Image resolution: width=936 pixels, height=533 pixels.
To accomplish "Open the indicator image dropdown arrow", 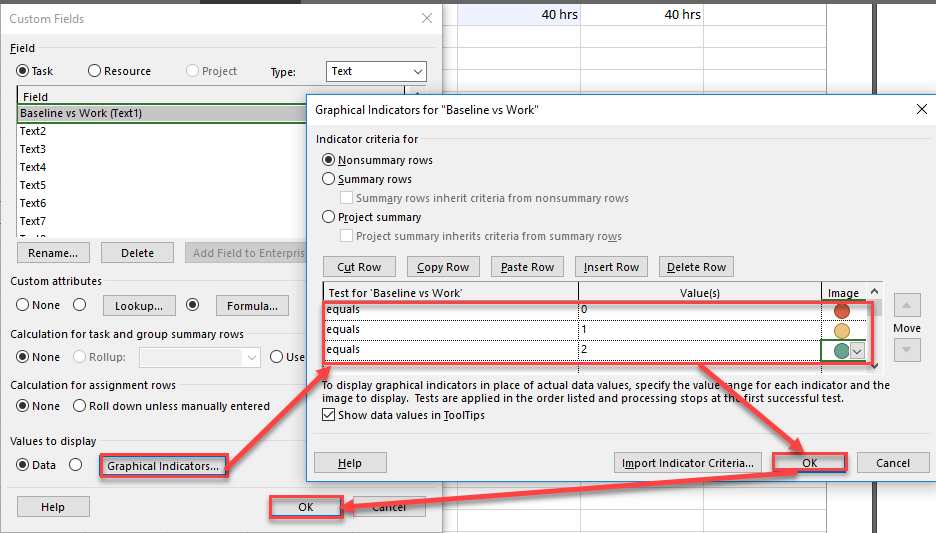I will 857,350.
